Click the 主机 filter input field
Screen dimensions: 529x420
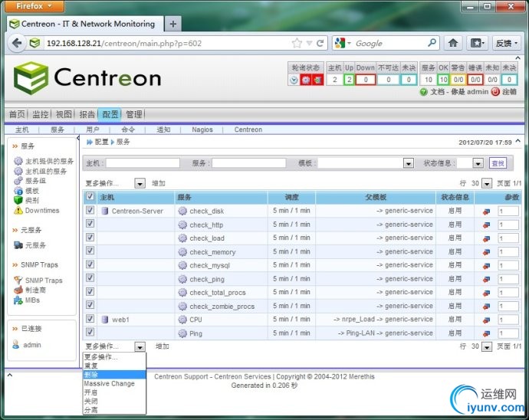click(143, 163)
